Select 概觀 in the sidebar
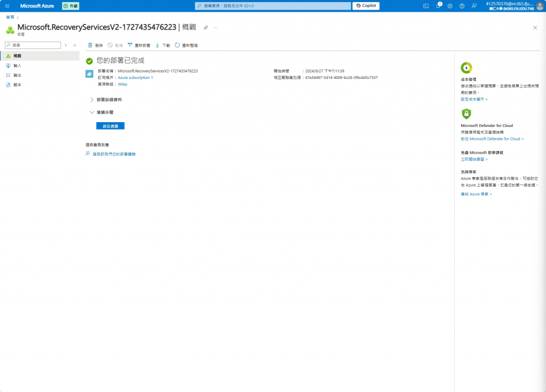 click(x=39, y=56)
